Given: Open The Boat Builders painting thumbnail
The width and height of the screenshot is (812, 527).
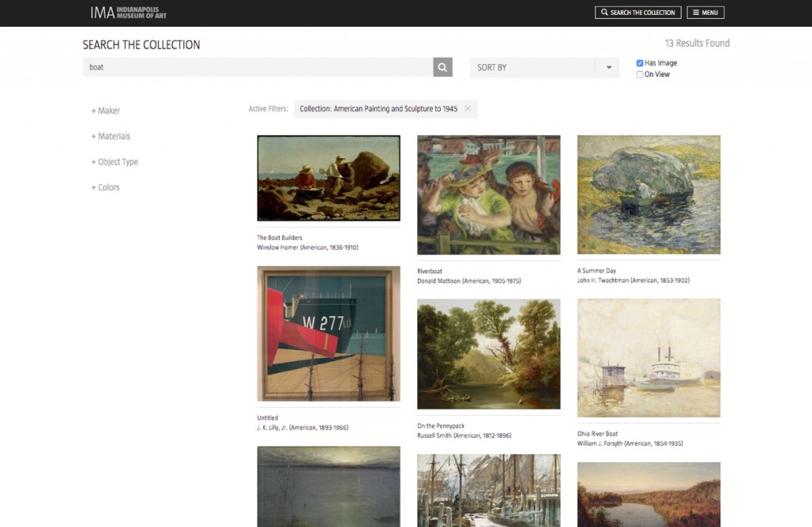Looking at the screenshot, I should click(328, 179).
